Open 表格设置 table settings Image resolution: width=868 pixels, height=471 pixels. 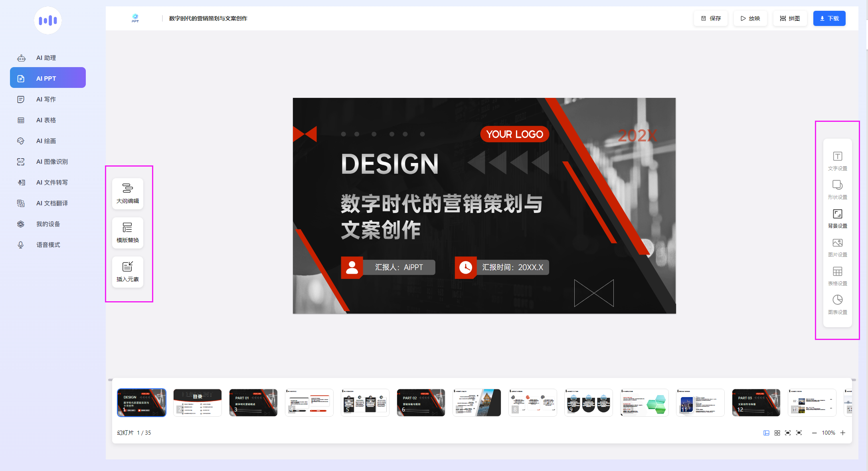[x=837, y=276]
